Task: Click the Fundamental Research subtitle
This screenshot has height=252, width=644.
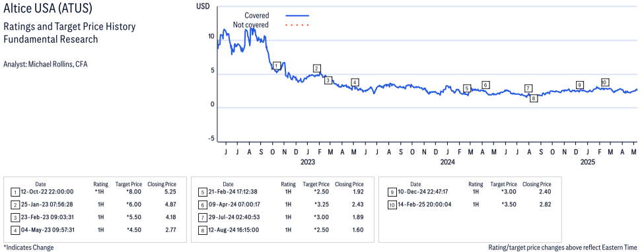Action: 50,40
